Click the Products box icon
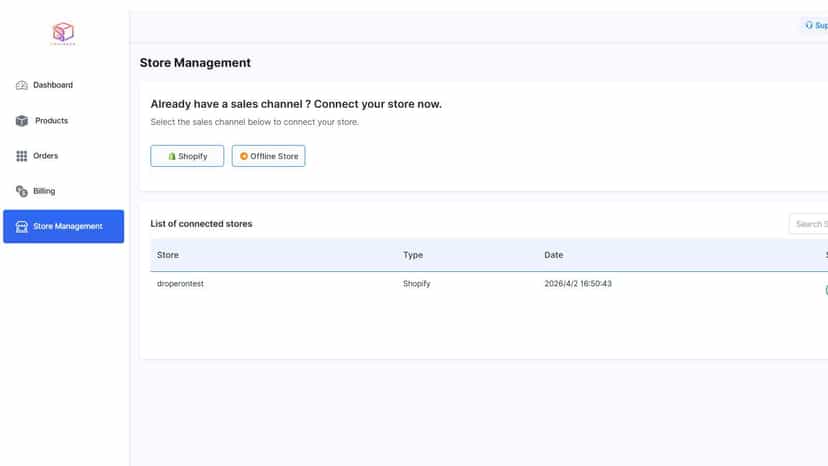 [x=22, y=121]
